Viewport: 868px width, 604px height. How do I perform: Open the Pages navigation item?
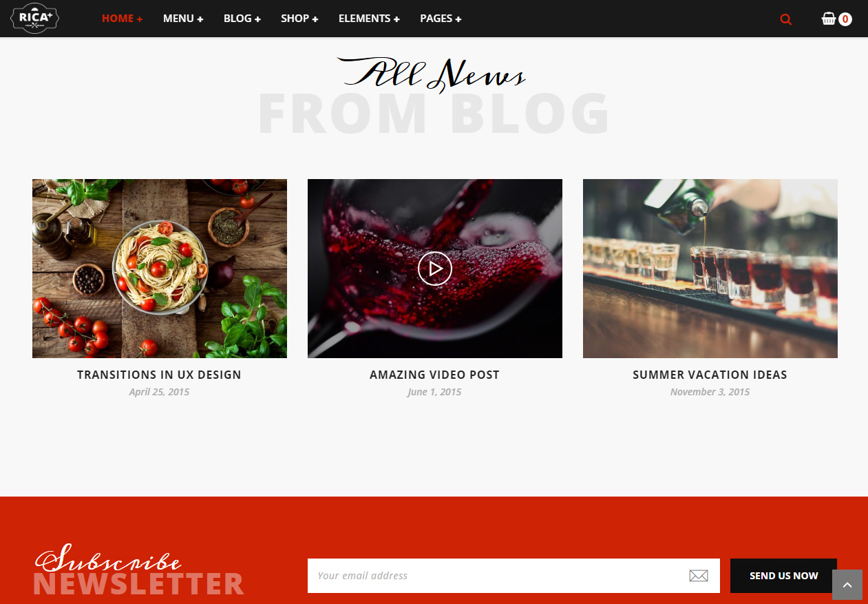point(441,19)
